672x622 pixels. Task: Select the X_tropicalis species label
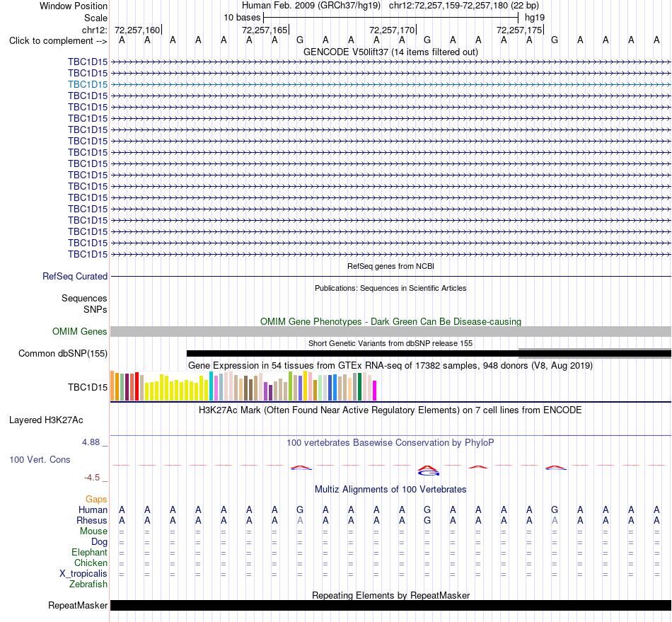click(83, 574)
